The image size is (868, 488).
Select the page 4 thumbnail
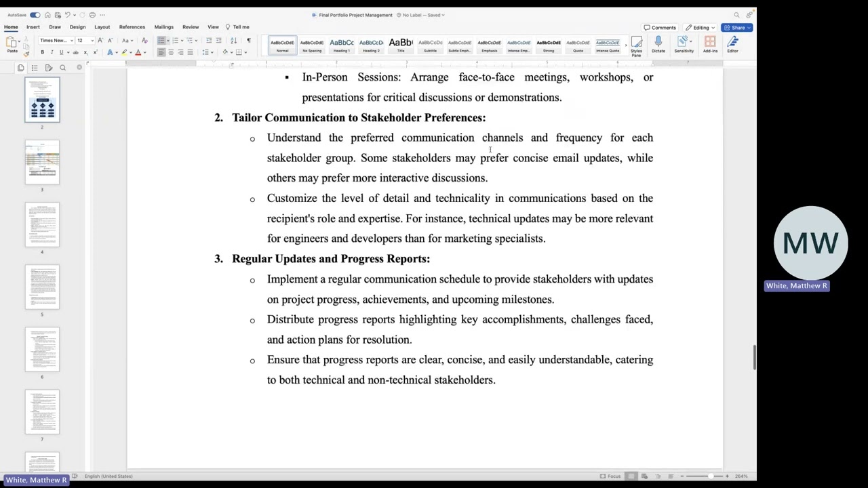[42, 225]
